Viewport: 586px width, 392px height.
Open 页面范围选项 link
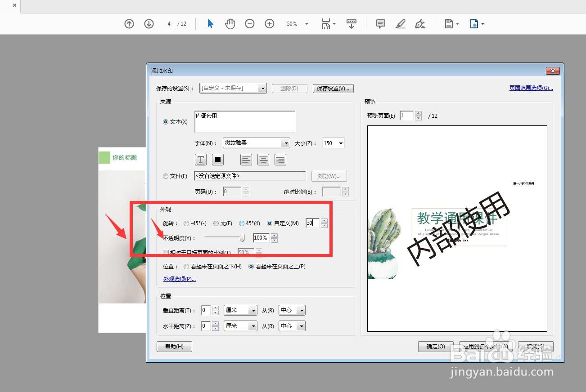click(x=531, y=88)
